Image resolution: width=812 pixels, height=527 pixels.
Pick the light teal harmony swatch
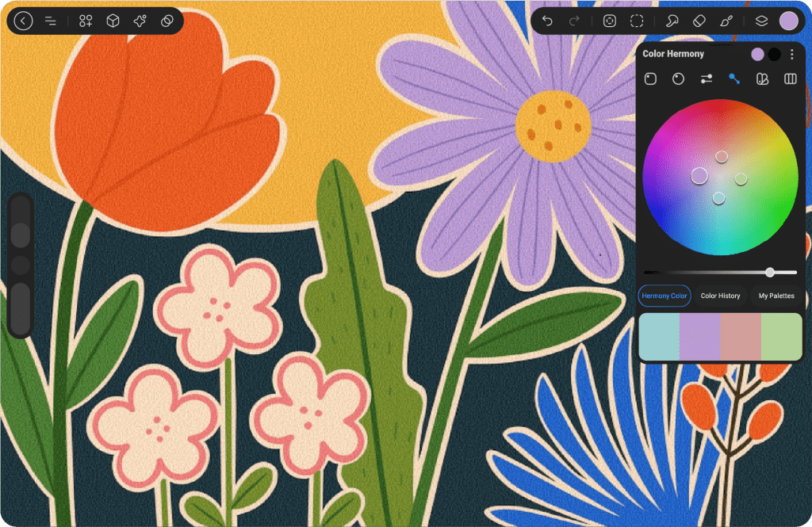pos(659,336)
